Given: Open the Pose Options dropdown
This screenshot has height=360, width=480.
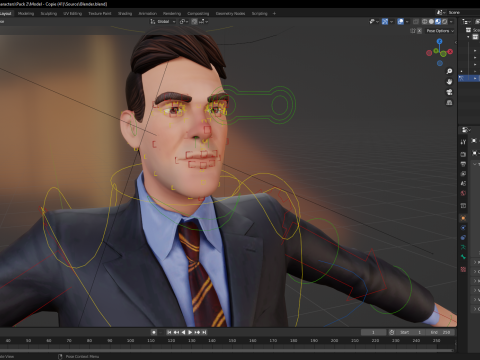Looking at the screenshot, I should click(x=440, y=31).
